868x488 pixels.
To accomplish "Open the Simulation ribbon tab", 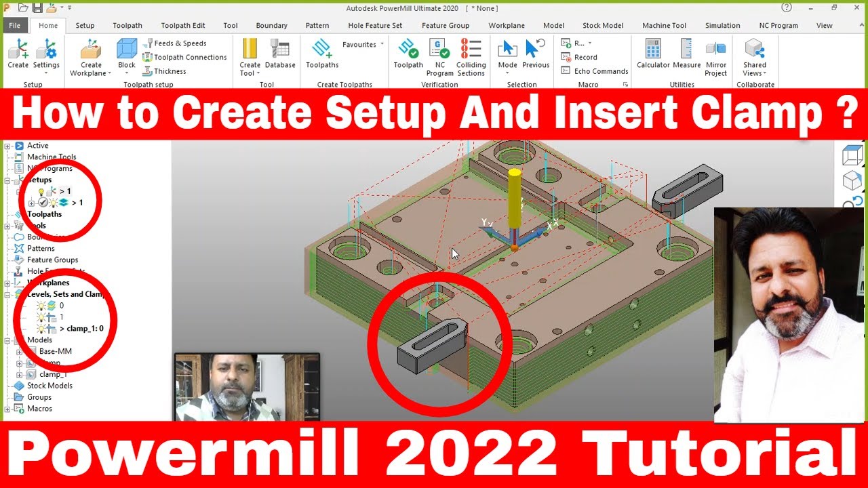I will tap(722, 25).
